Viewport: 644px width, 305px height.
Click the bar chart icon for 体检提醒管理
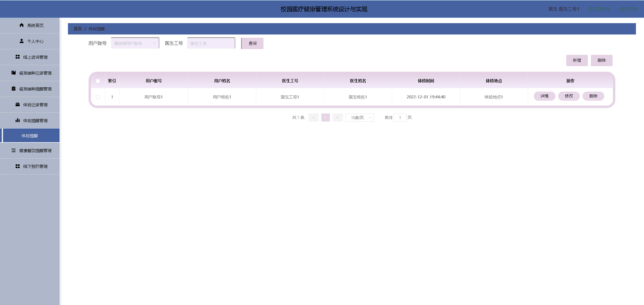[x=18, y=120]
